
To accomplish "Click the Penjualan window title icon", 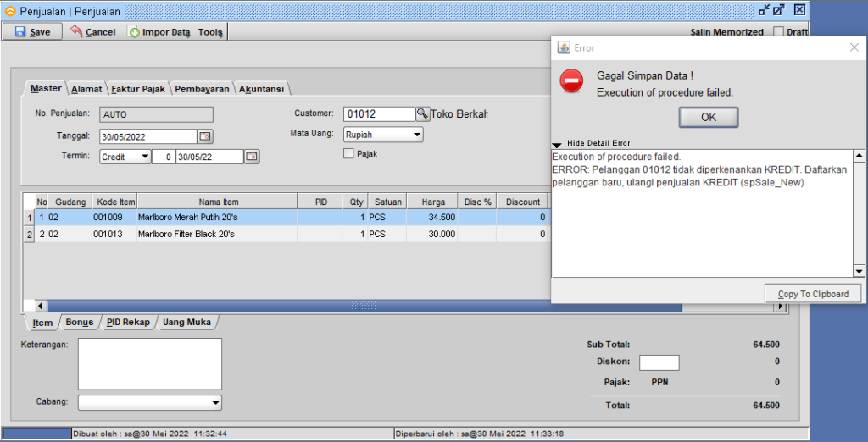I will pos(10,10).
